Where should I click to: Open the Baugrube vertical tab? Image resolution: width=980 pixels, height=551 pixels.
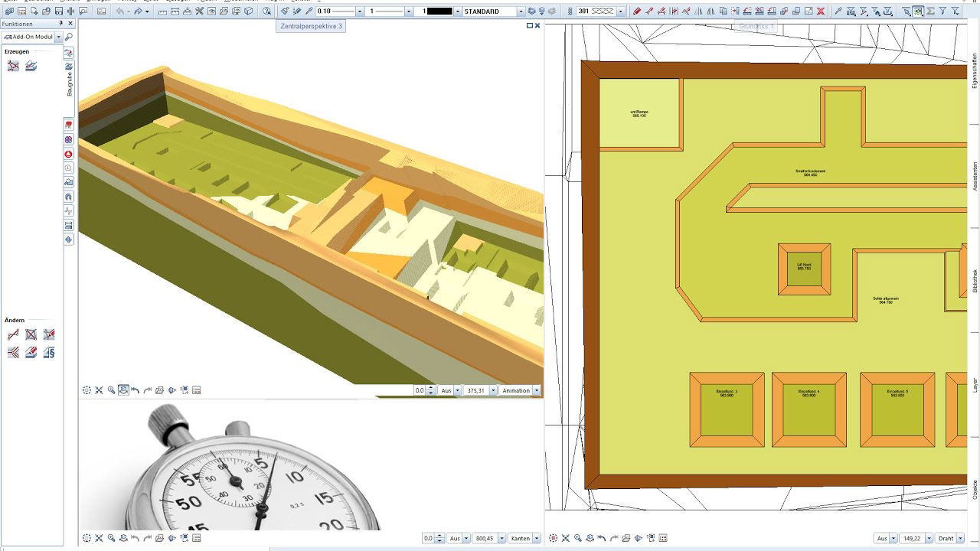tap(69, 82)
